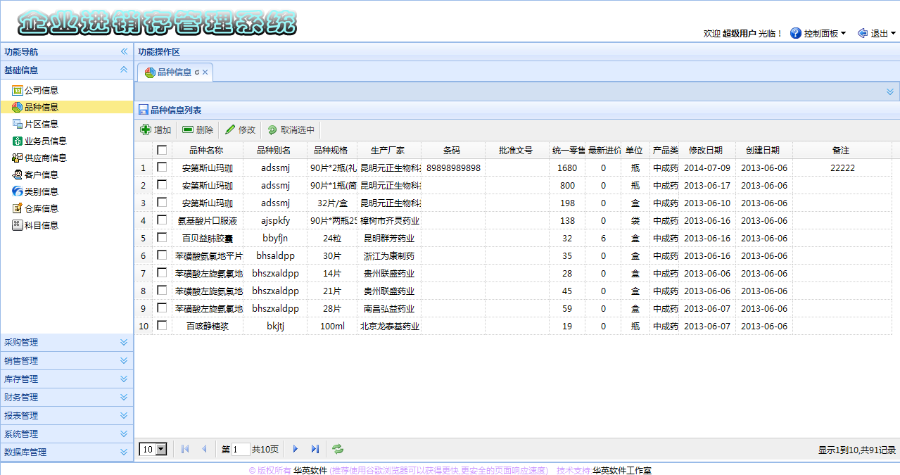Click the 删除 delete button
Screen dimensions: 900x475
(197, 130)
